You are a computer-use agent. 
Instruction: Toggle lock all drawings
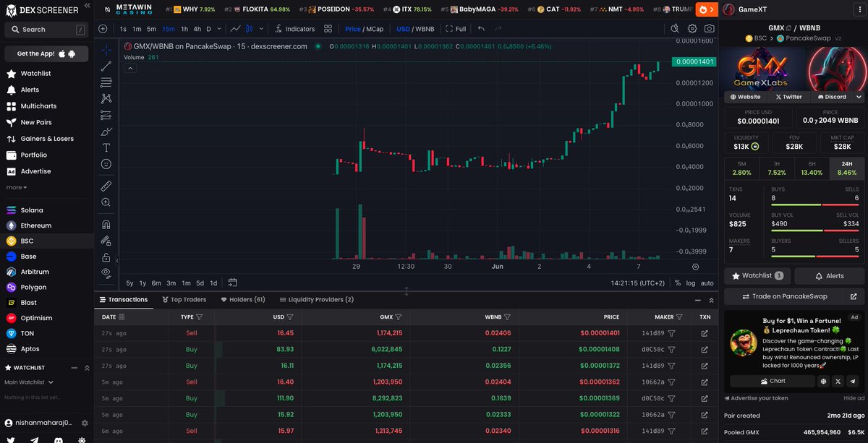coord(106,257)
